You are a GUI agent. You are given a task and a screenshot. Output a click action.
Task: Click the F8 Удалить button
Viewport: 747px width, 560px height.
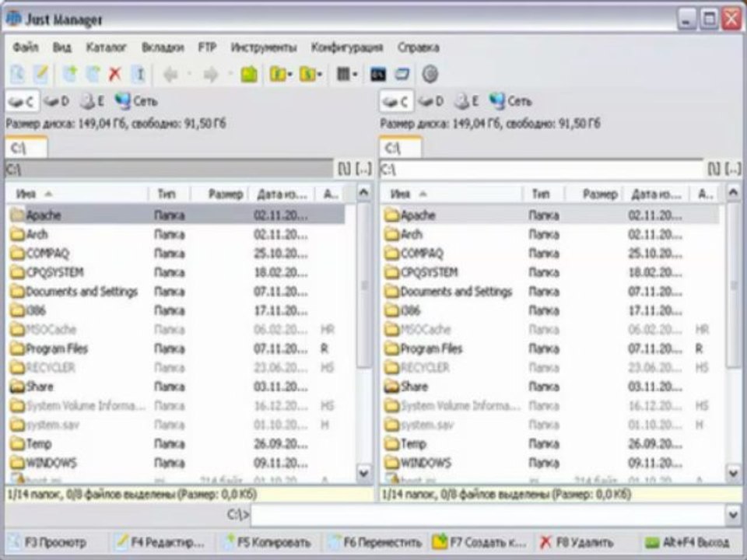coord(577,542)
